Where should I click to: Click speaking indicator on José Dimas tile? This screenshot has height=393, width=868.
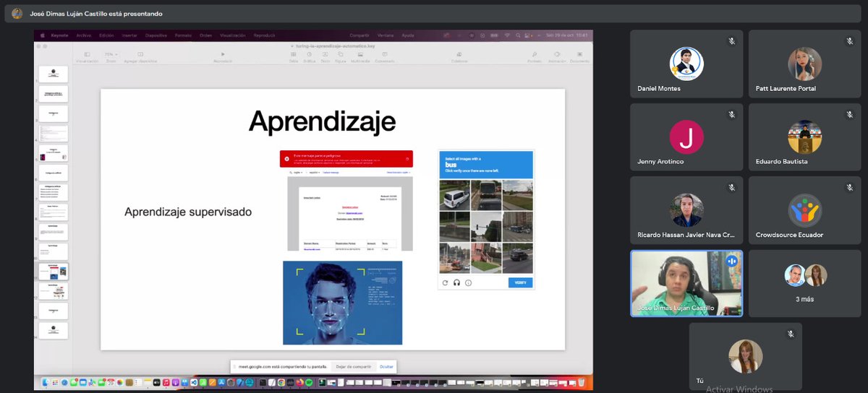click(731, 261)
